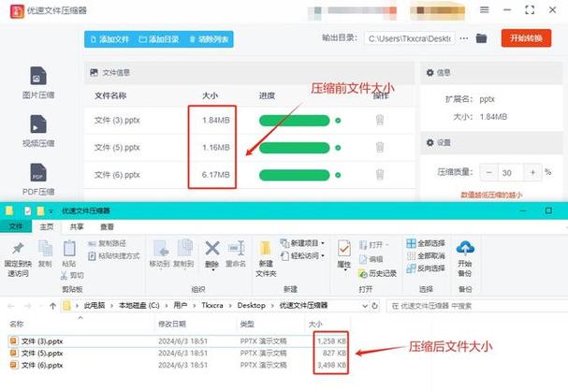Select 文件 (5).pptx row in compressor list
Screen dimensions: 568x392
249,148
